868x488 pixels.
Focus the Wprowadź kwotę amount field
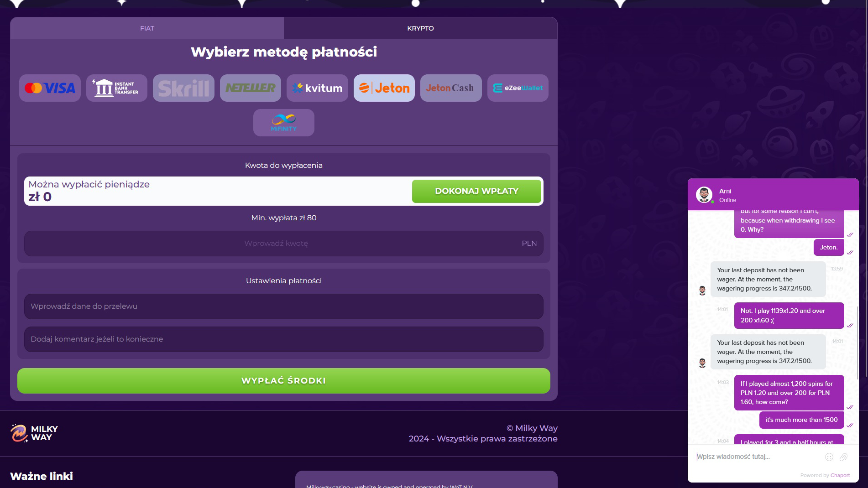coord(284,244)
